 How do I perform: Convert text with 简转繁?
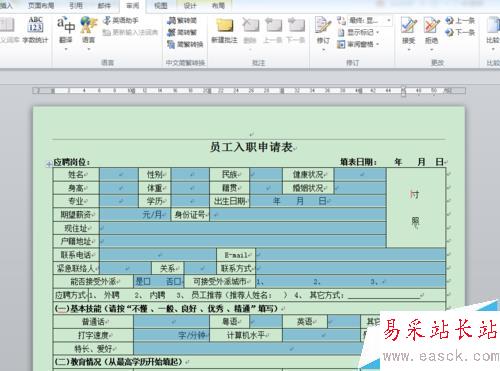pyautogui.click(x=182, y=32)
